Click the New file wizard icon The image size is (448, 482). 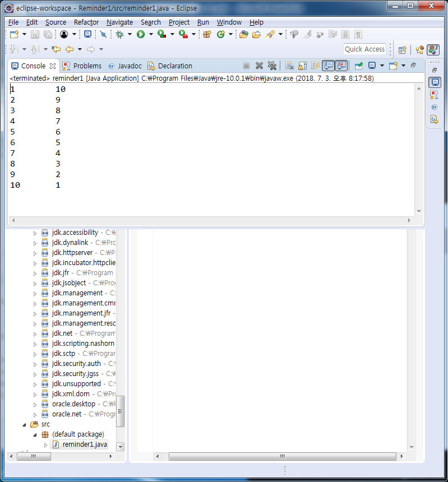click(x=14, y=34)
